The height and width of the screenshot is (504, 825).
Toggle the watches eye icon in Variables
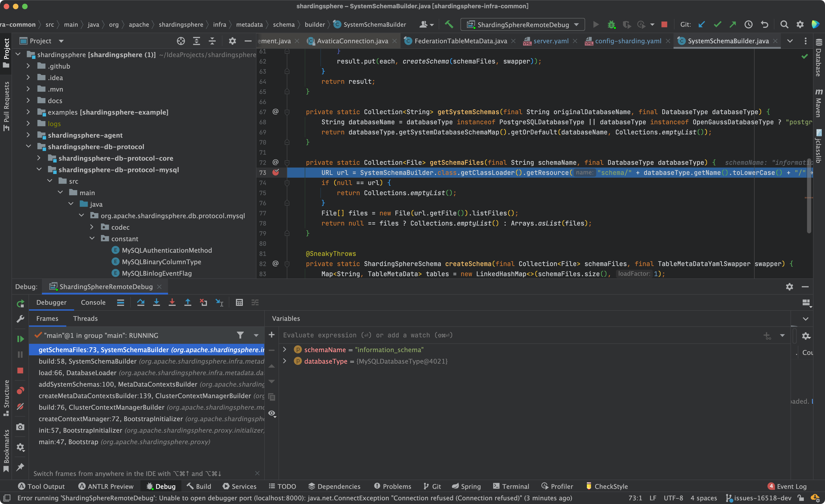point(272,413)
